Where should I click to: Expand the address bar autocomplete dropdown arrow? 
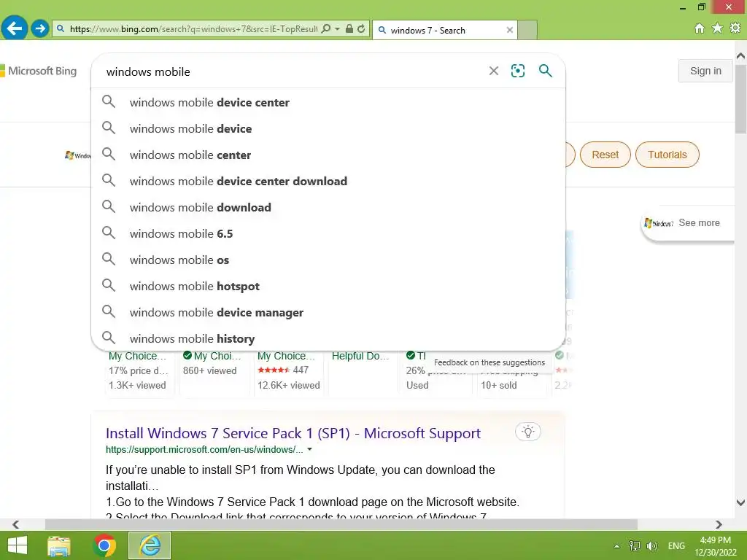337,29
